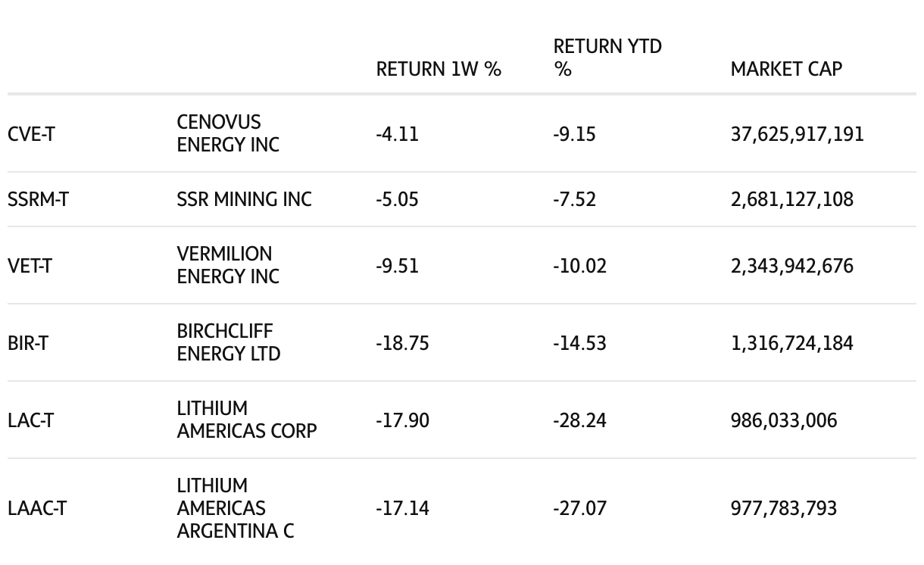The height and width of the screenshot is (565, 924).
Task: Sort by the RETURN 1W % column header
Action: pos(439,69)
